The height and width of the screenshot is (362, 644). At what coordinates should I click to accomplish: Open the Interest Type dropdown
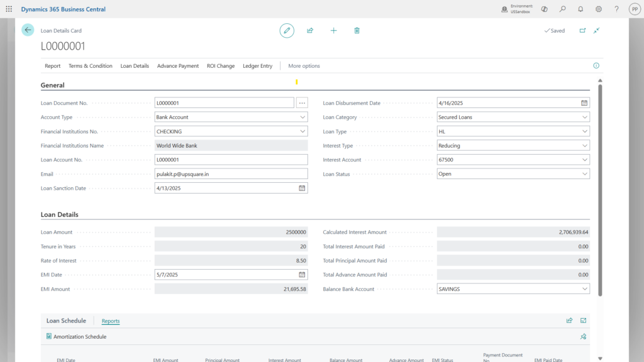[x=585, y=145]
